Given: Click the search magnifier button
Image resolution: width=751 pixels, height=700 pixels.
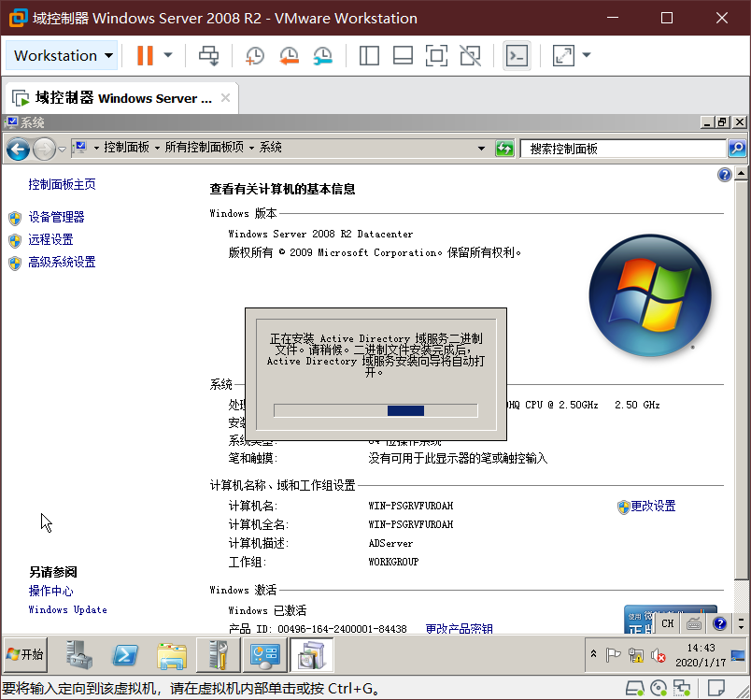Looking at the screenshot, I should pyautogui.click(x=737, y=148).
